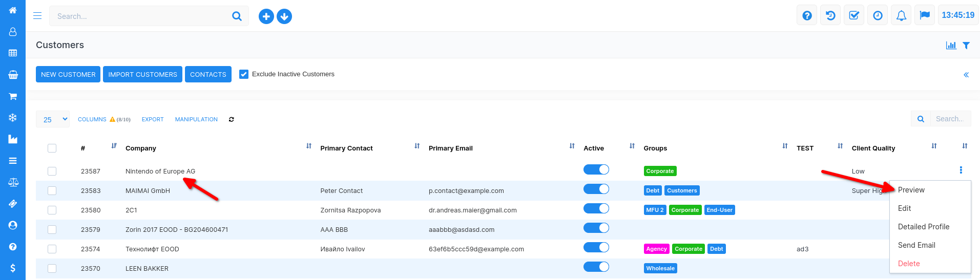Screen dimensions: 980x280
Task: Open the three-dot row menu for Nintendo
Action: coord(961,170)
